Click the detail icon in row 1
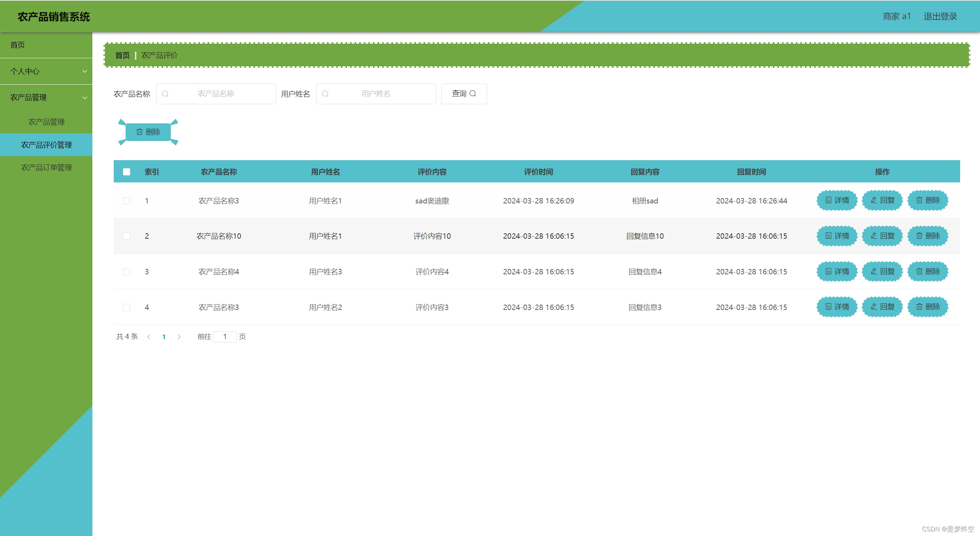The height and width of the screenshot is (536, 980). (x=828, y=200)
